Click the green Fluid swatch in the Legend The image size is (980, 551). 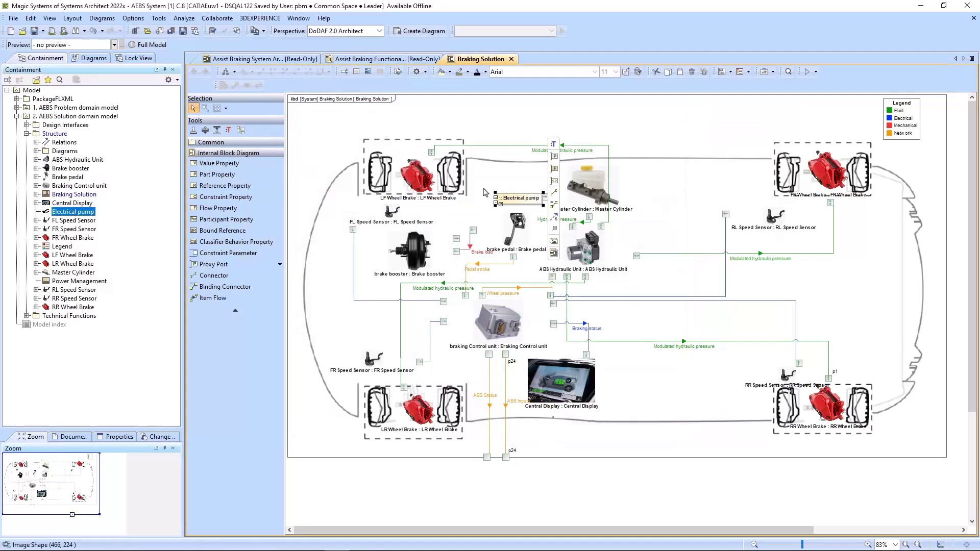coord(889,110)
